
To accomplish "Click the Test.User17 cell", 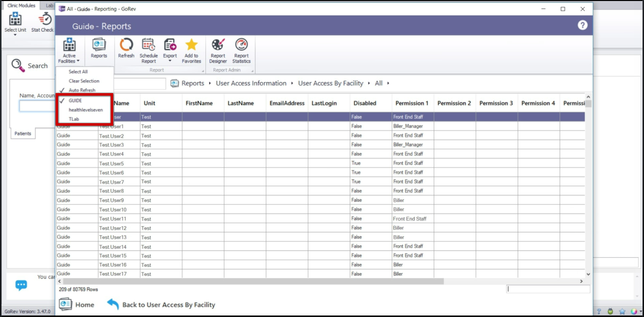I will point(119,274).
